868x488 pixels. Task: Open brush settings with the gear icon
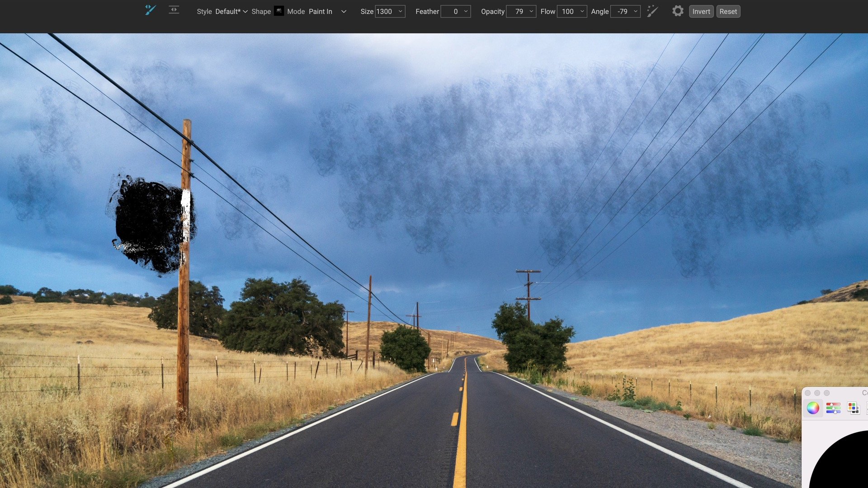click(x=677, y=11)
